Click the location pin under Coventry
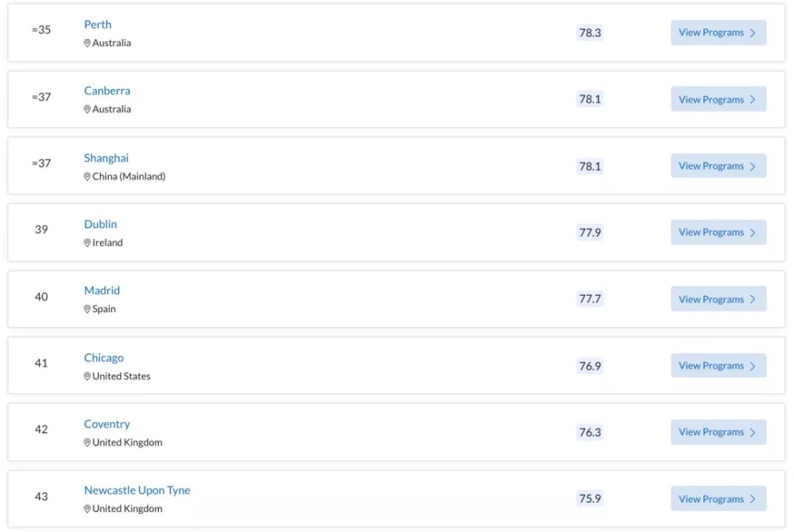 pyautogui.click(x=87, y=443)
